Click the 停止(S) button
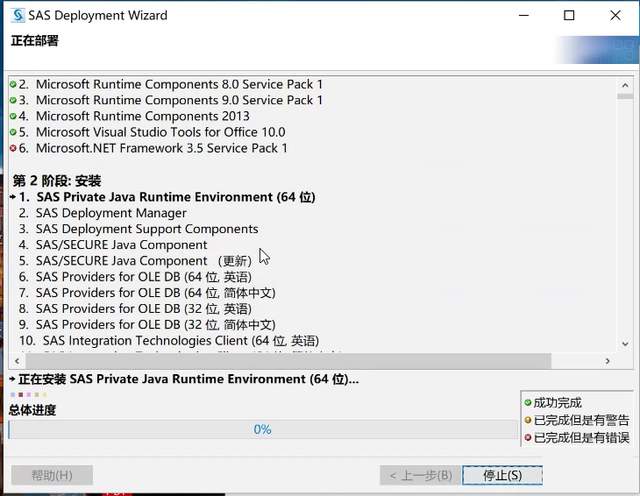 502,476
